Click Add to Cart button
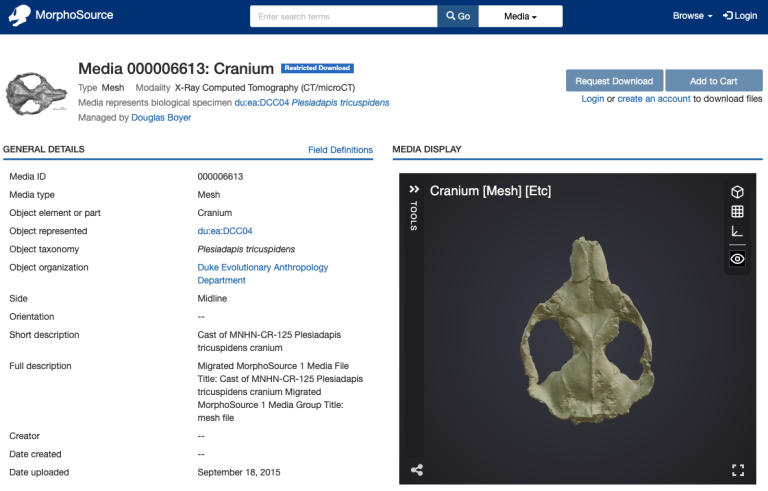 (714, 81)
